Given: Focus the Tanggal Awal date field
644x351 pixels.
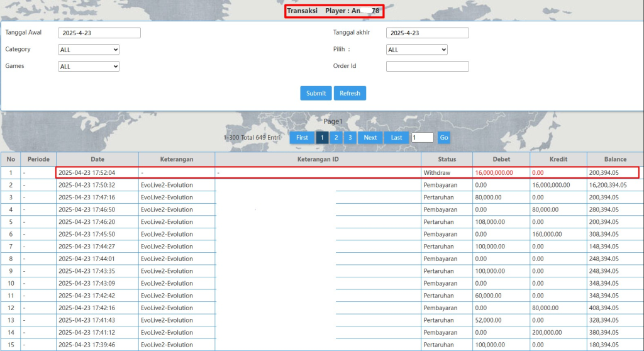Looking at the screenshot, I should [99, 33].
